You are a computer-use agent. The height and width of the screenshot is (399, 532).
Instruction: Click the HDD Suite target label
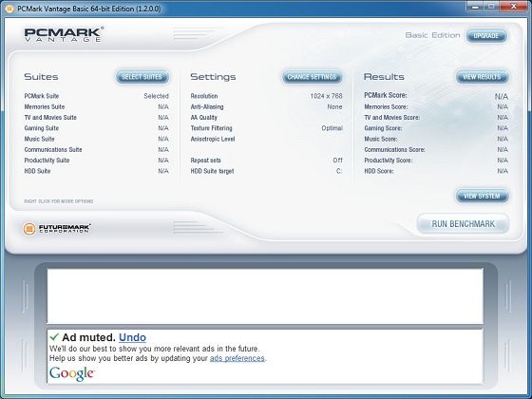point(212,171)
